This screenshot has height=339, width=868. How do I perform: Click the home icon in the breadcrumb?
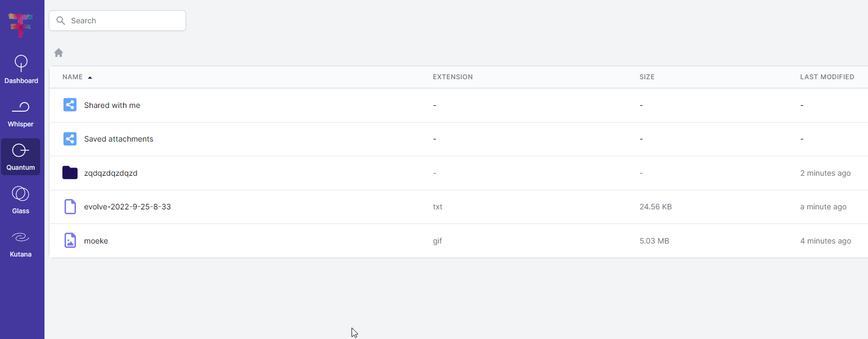click(58, 53)
